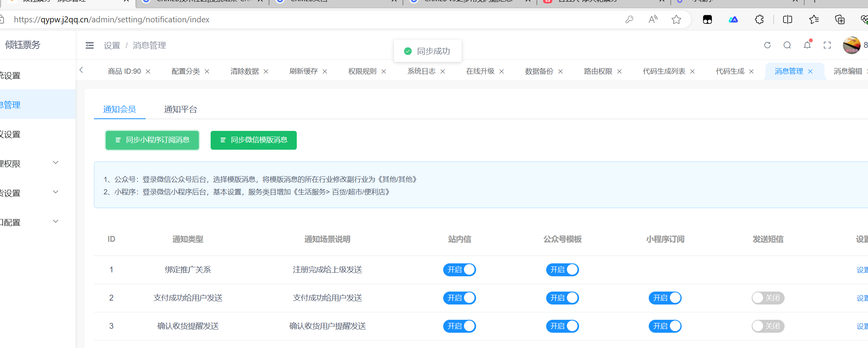Click 同步微信模版消息 button
The height and width of the screenshot is (348, 868).
tap(254, 140)
